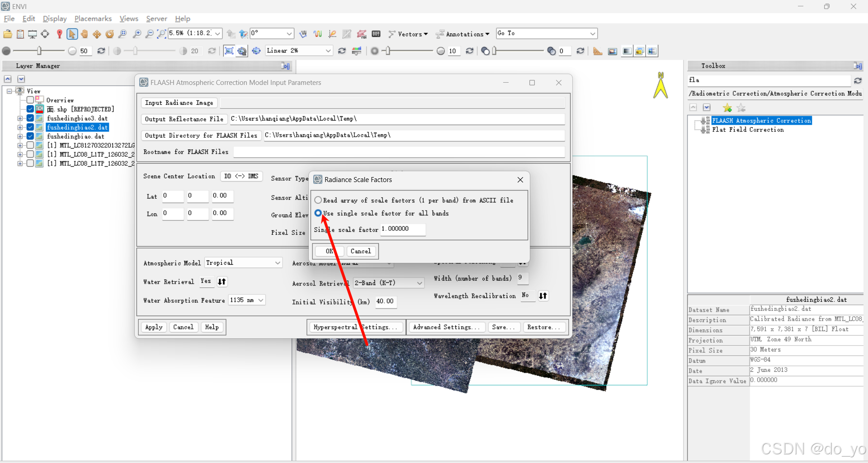Select the orange Fly arrows tool
This screenshot has width=868, height=463.
click(97, 34)
